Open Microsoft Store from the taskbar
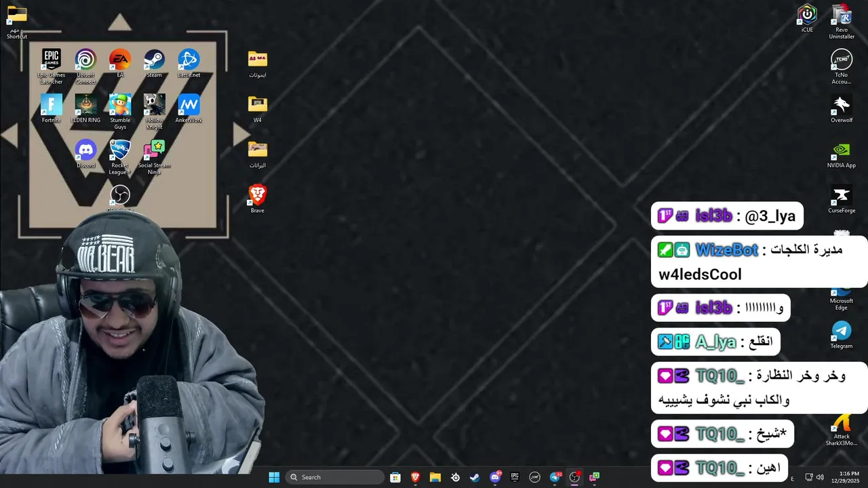Viewport: 868px width, 488px height. tap(395, 477)
